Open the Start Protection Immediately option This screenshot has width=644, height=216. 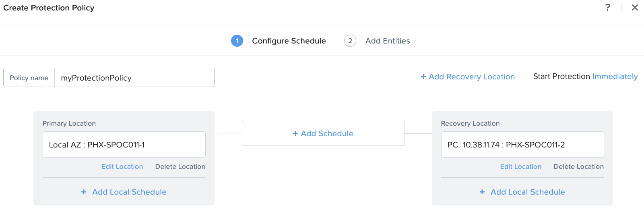[615, 77]
